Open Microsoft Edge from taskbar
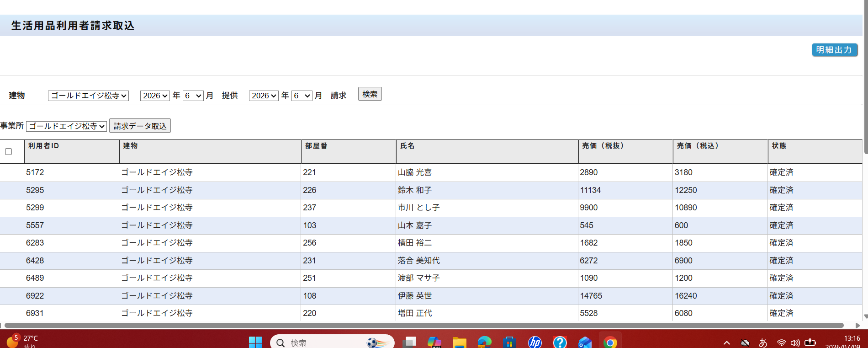This screenshot has width=868, height=348. 484,342
